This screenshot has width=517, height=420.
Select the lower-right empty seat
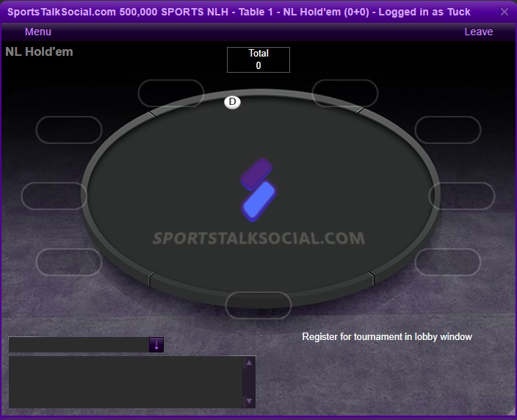[448, 261]
